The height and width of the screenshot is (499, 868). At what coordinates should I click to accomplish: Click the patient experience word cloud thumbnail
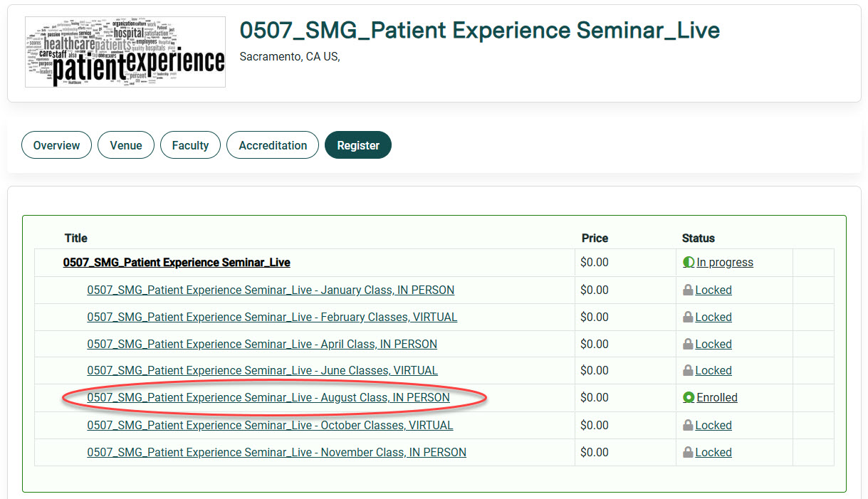(x=125, y=52)
